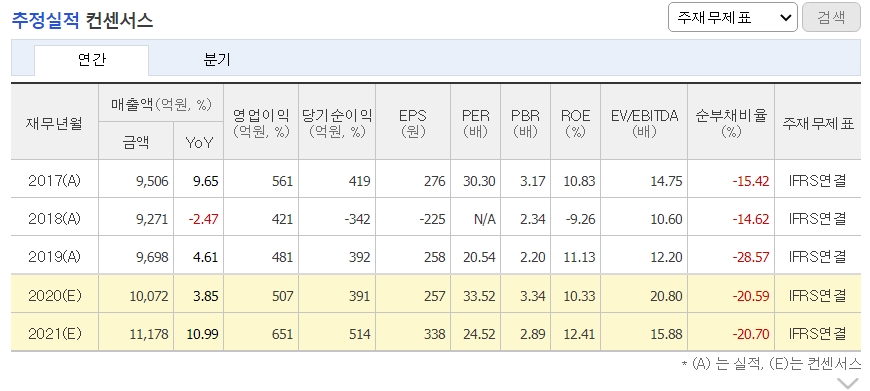The image size is (870, 391).
Task: Click the YoY value 10.99
Action: click(203, 334)
